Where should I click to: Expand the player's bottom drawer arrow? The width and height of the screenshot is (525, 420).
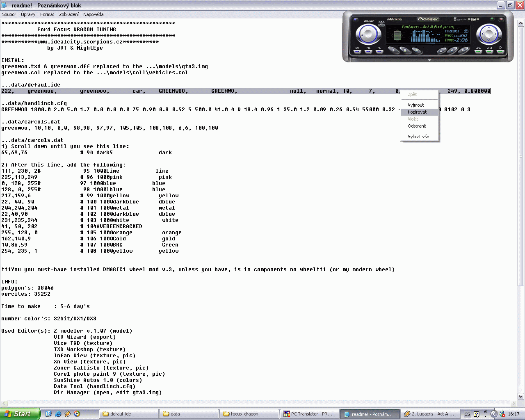click(x=429, y=60)
